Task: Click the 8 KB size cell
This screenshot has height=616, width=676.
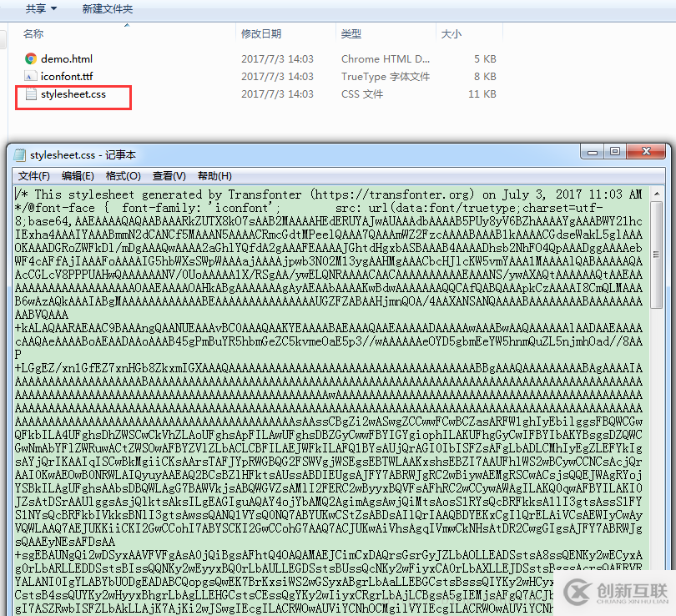Action: point(485,76)
